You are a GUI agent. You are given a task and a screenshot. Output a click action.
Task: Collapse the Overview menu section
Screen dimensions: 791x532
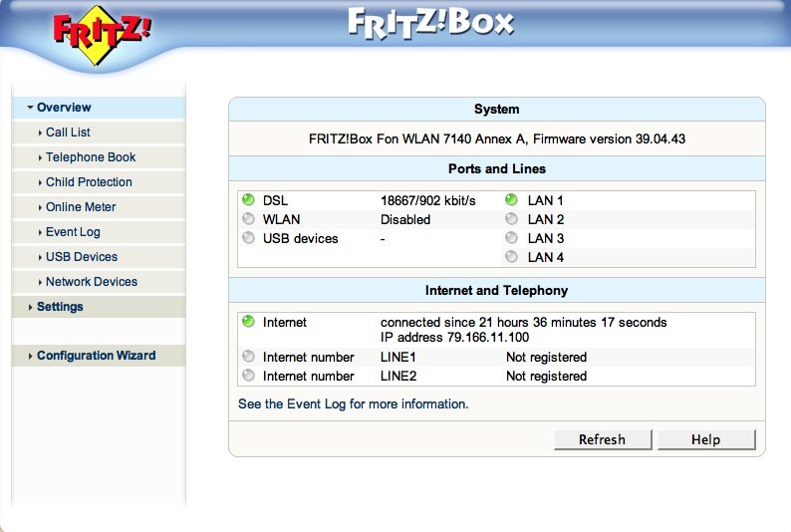coord(63,108)
